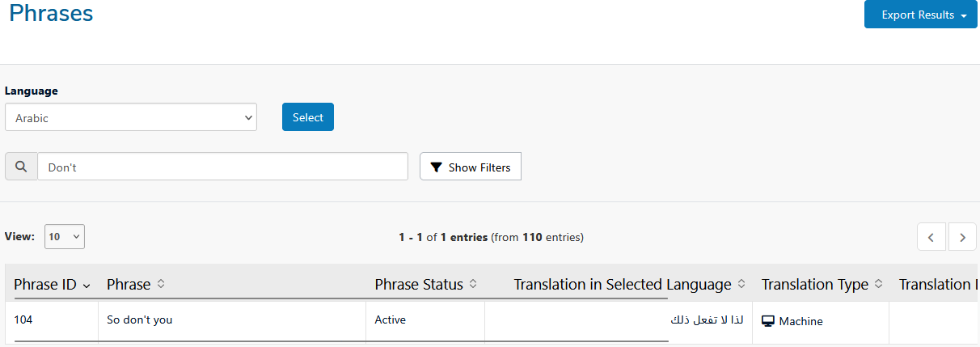
Task: Open the Arabic language dropdown
Action: point(131,117)
